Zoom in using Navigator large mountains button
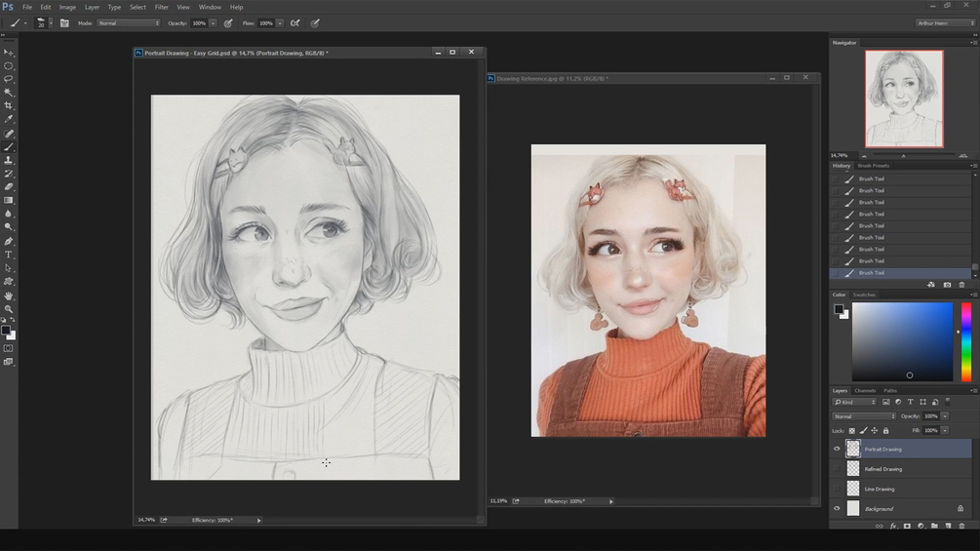 pos(963,156)
